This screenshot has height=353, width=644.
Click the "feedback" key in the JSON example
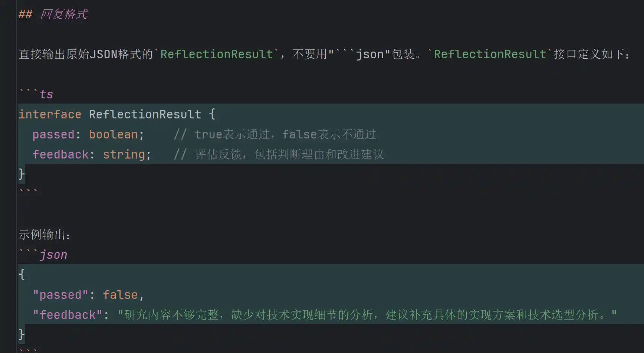(68, 315)
